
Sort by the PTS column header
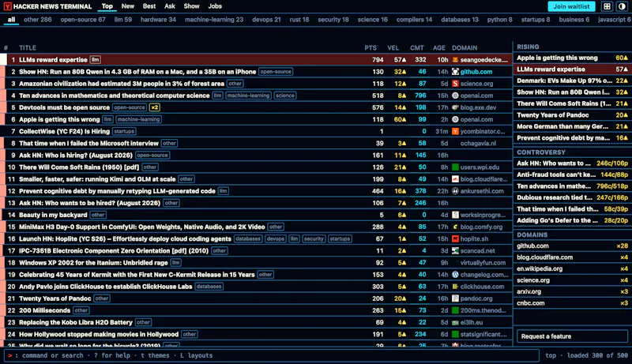pos(371,47)
